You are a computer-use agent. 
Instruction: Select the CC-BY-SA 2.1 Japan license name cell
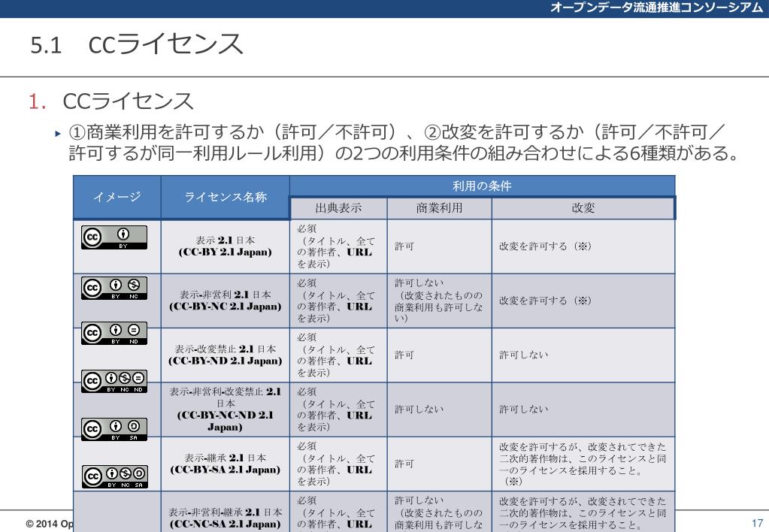click(x=225, y=464)
